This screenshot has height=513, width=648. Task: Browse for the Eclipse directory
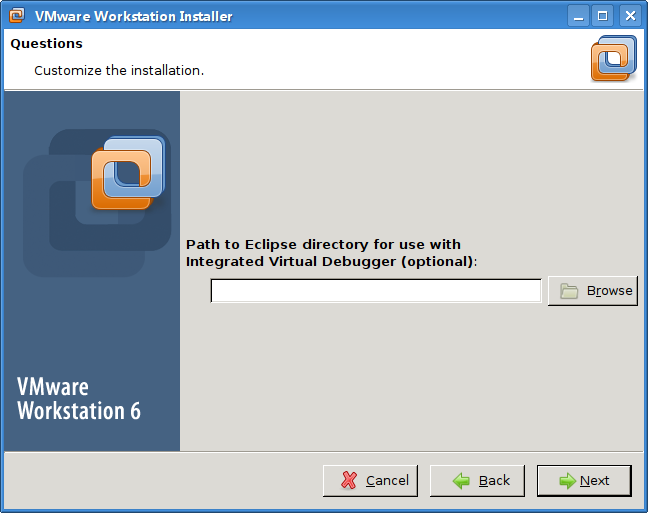coord(593,291)
